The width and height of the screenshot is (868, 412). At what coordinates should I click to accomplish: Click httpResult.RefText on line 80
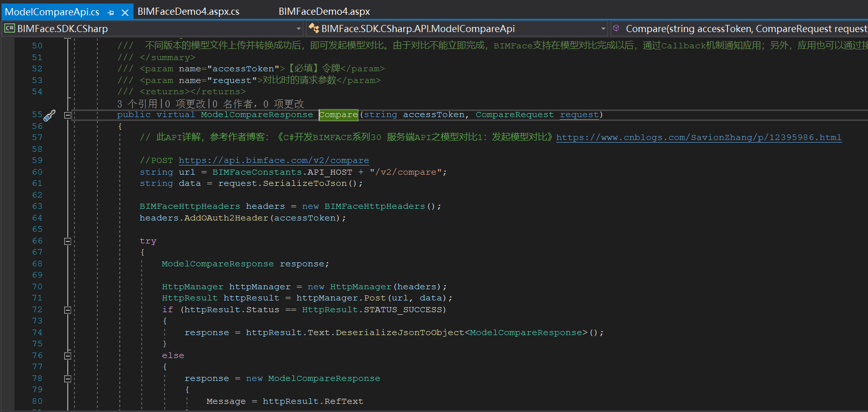pos(313,401)
